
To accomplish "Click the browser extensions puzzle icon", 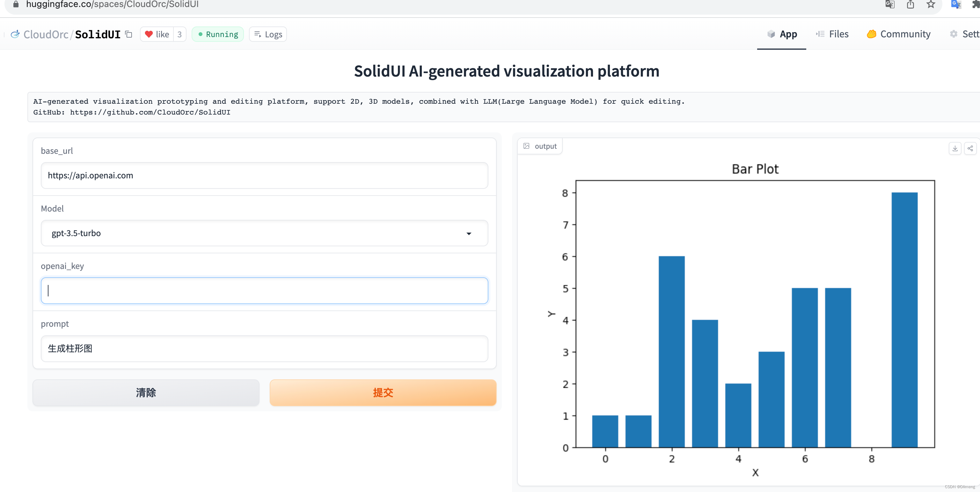I will 976,4.
